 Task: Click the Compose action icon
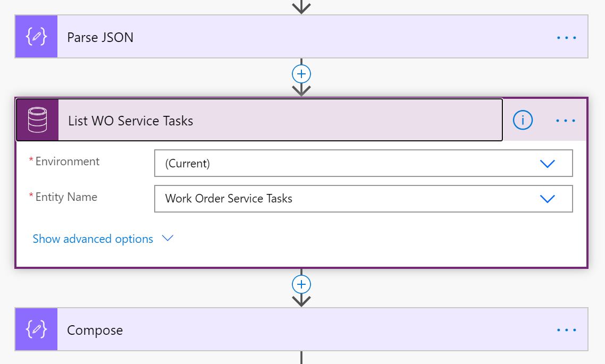tap(36, 329)
